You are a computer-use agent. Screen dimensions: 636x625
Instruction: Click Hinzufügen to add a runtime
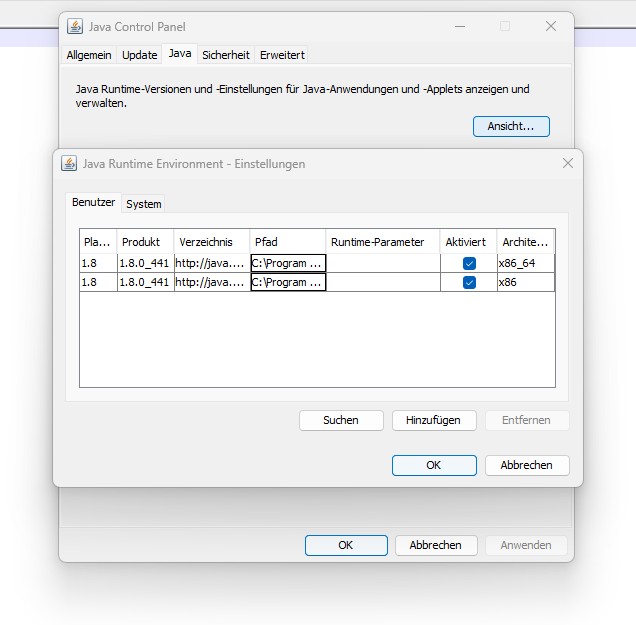433,420
